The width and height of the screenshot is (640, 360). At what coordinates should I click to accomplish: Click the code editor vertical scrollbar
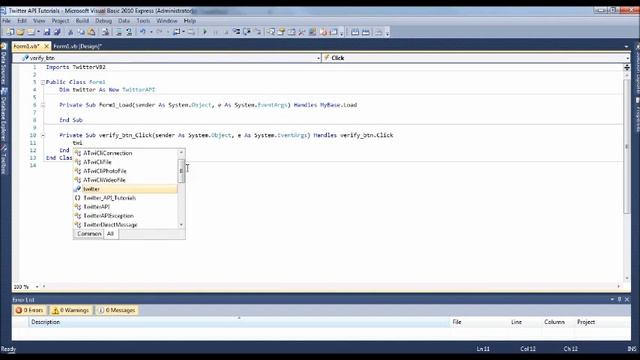pyautogui.click(x=627, y=147)
